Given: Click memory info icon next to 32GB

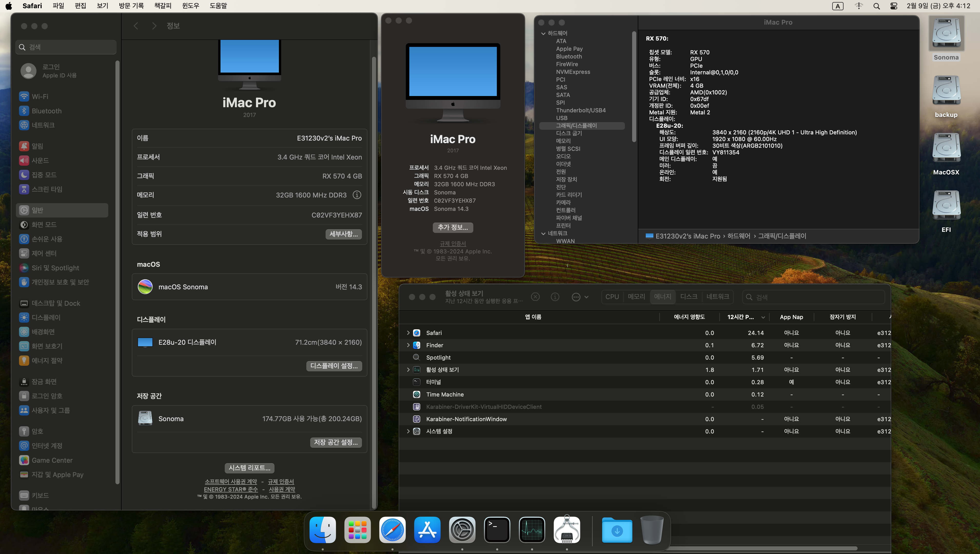Looking at the screenshot, I should 357,195.
